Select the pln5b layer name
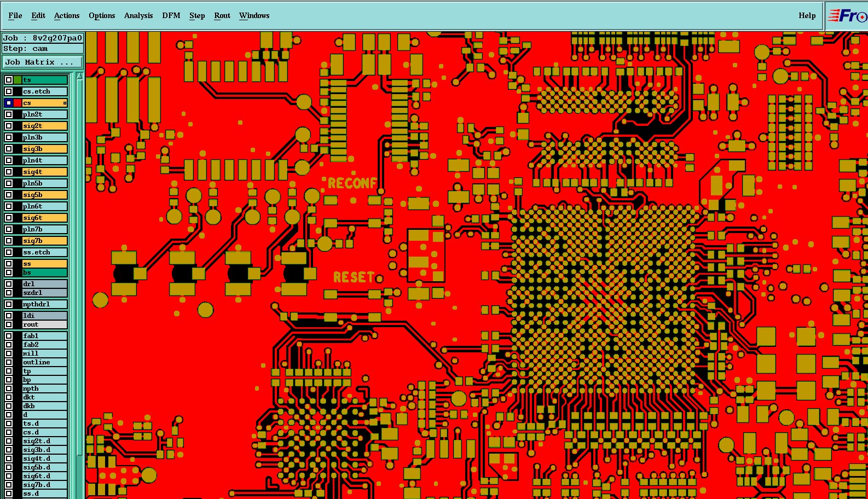Viewport: 868px width, 499px height. tap(45, 183)
